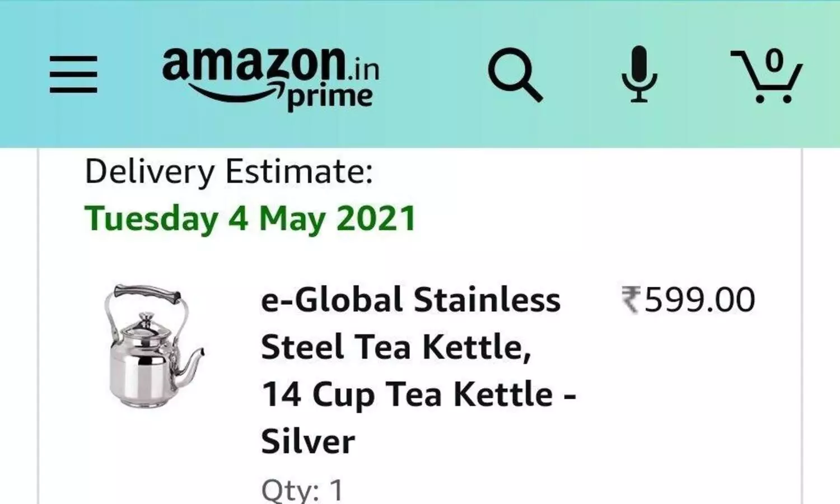Collapse the side menu via hamburger lines
This screenshot has height=504, width=840.
73,74
